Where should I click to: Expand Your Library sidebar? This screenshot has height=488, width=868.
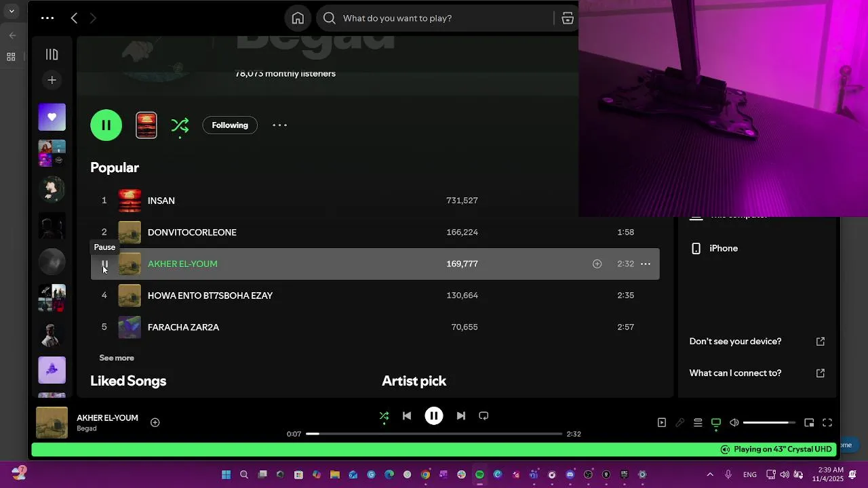pos(52,54)
